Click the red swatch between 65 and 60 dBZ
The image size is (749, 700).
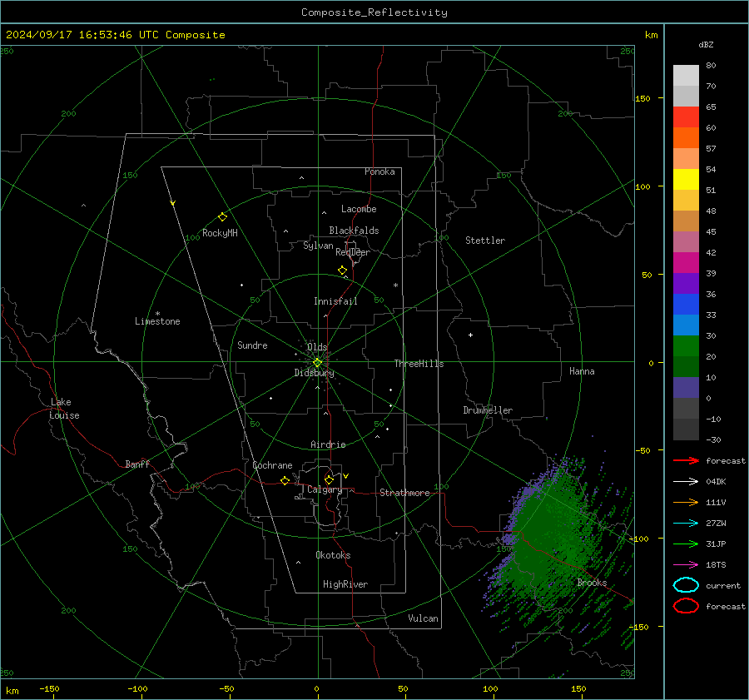click(686, 117)
